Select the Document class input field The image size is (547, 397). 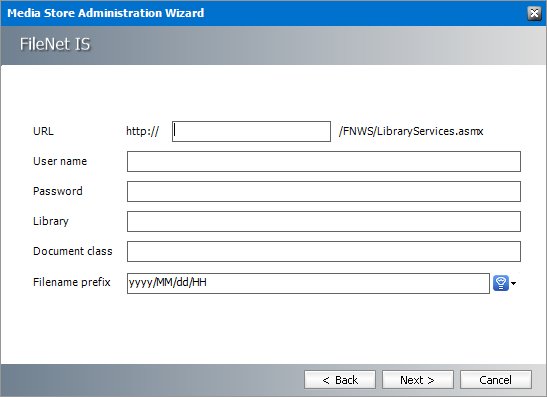(324, 252)
